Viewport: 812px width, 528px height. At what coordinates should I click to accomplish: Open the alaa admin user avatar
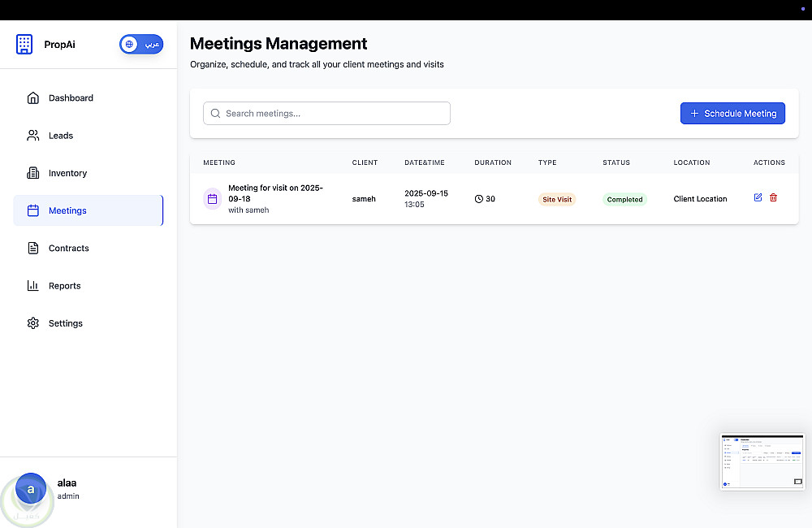[31, 488]
